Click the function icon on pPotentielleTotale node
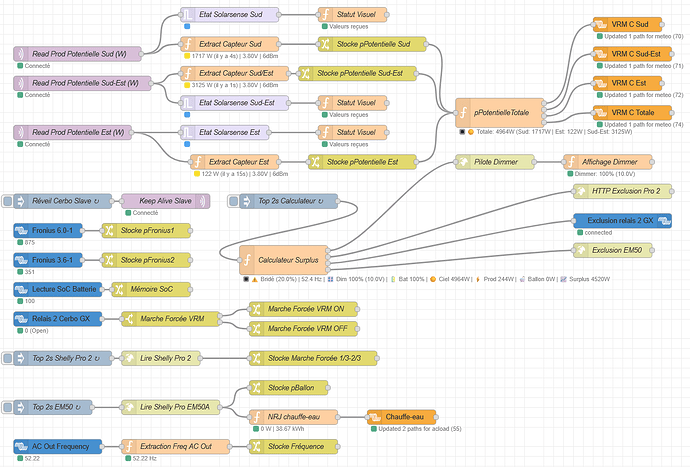This screenshot has width=690, height=467. [463, 113]
